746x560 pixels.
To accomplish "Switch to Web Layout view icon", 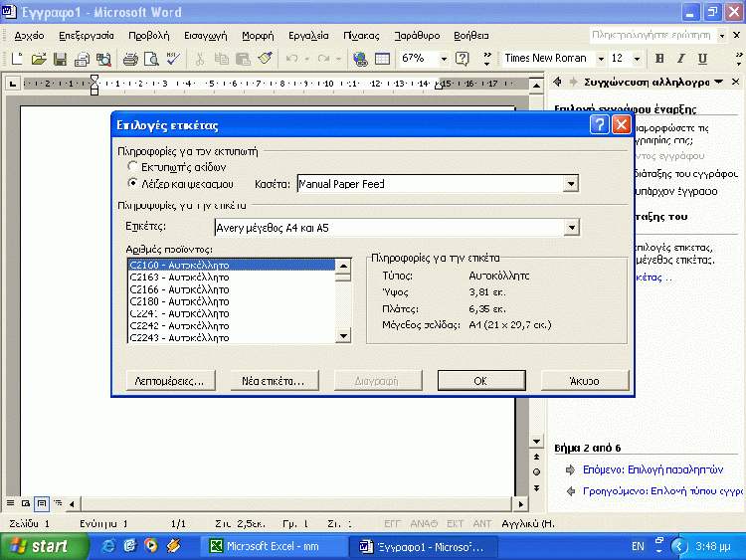I will point(26,503).
